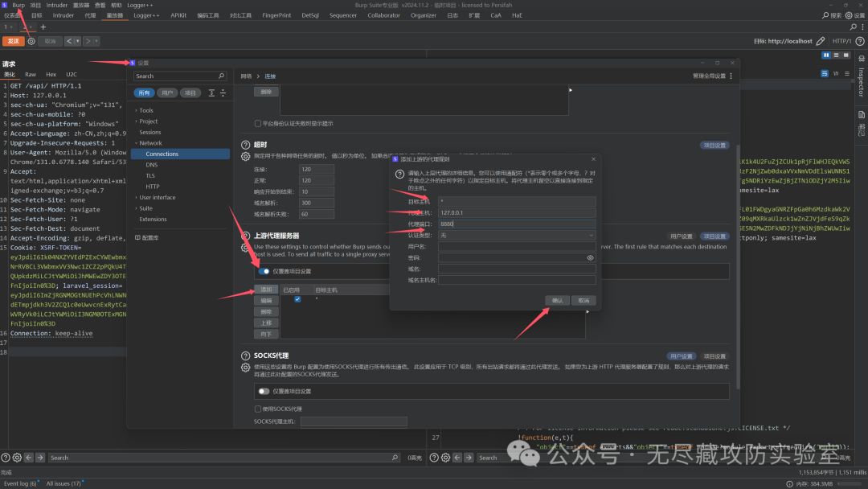Click help icon beside 超时 heading
This screenshot has width=868, height=489.
coord(245,145)
